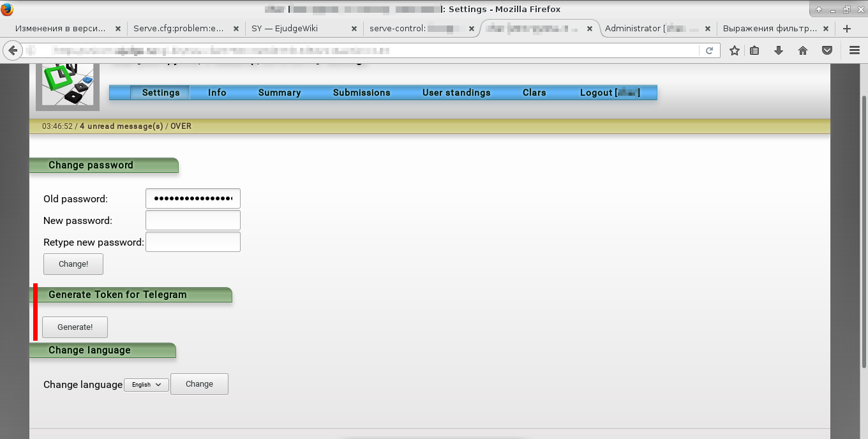The width and height of the screenshot is (868, 439).
Task: Close the 'Выражения фильтр...' tab
Action: (826, 29)
